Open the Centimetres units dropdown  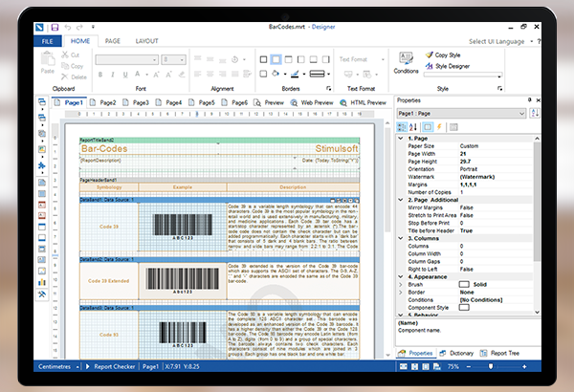58,366
